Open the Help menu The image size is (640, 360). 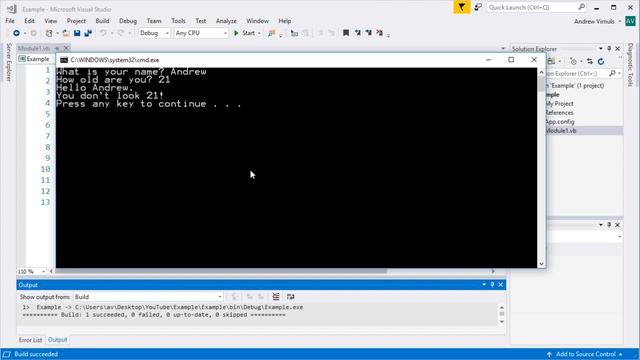[x=284, y=21]
